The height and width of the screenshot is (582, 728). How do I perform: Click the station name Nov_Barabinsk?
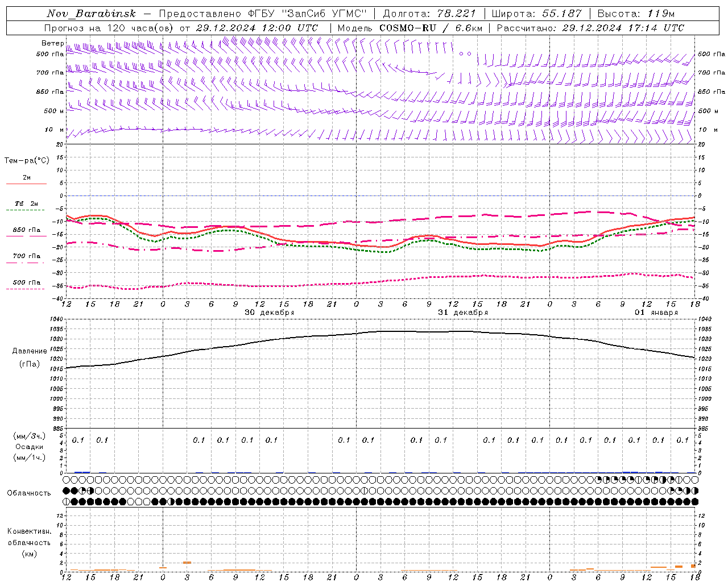(x=91, y=14)
